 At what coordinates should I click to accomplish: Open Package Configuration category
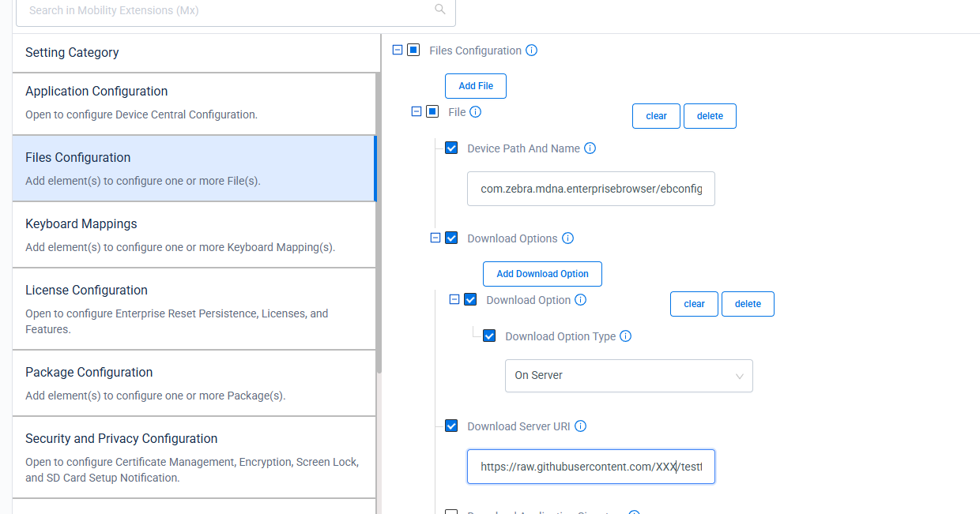[x=194, y=384]
